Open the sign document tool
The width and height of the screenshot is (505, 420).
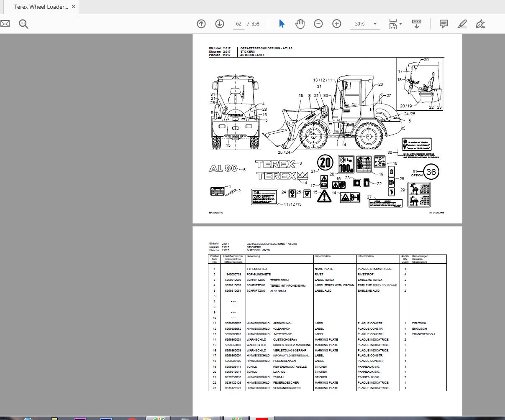(481, 24)
